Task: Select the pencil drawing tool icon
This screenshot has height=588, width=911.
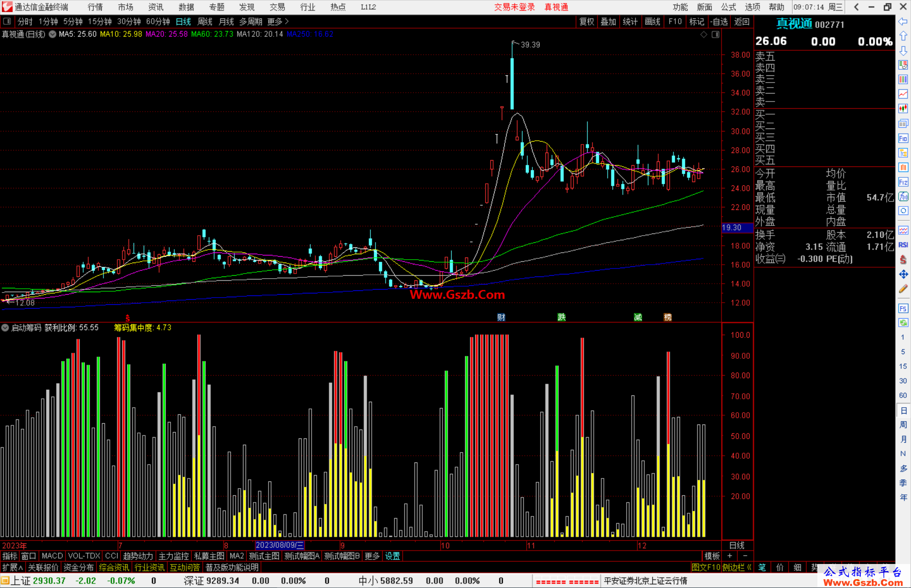Action: pos(903,289)
